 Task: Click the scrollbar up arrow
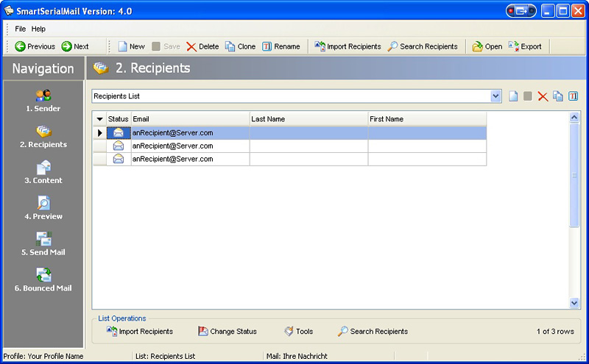pyautogui.click(x=574, y=118)
